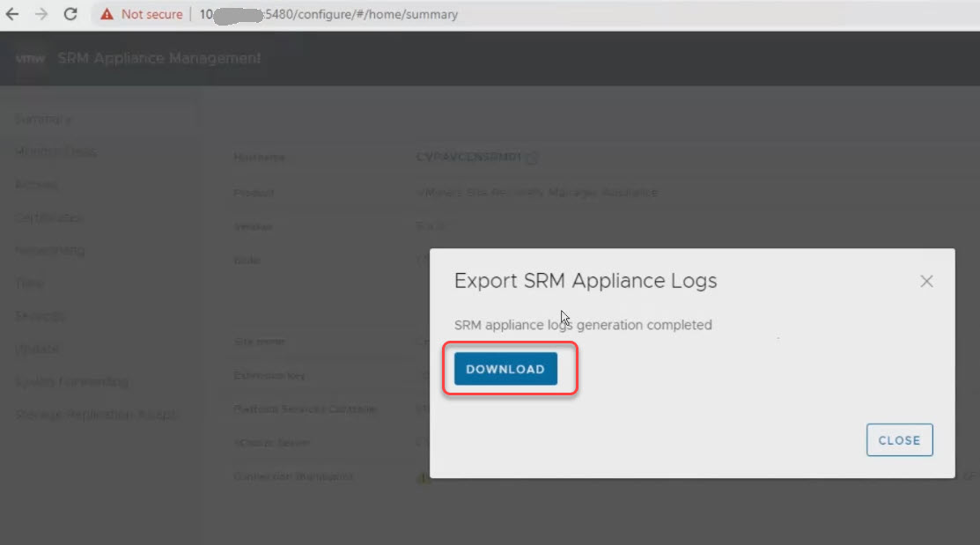Click the browser back arrow
This screenshot has width=980, height=545.
(x=12, y=14)
